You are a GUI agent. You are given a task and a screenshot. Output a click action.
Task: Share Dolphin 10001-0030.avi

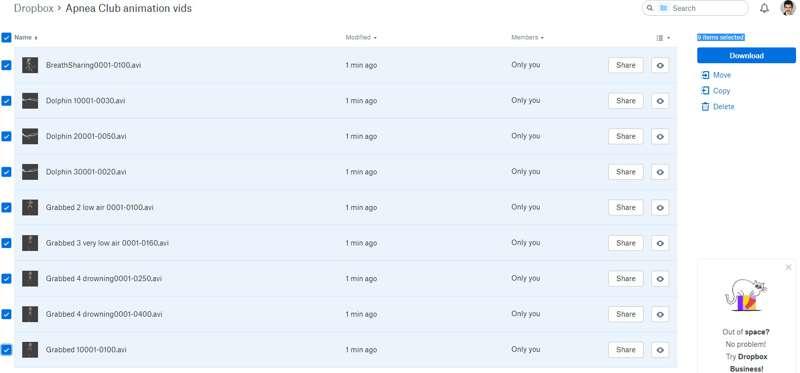tap(626, 101)
